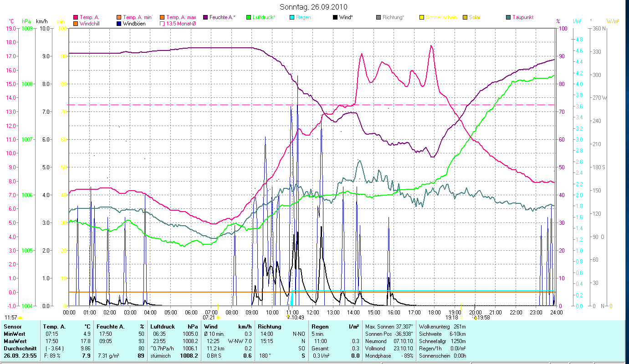Select the Solar legend swatch
This screenshot has width=629, height=364.
[465, 17]
